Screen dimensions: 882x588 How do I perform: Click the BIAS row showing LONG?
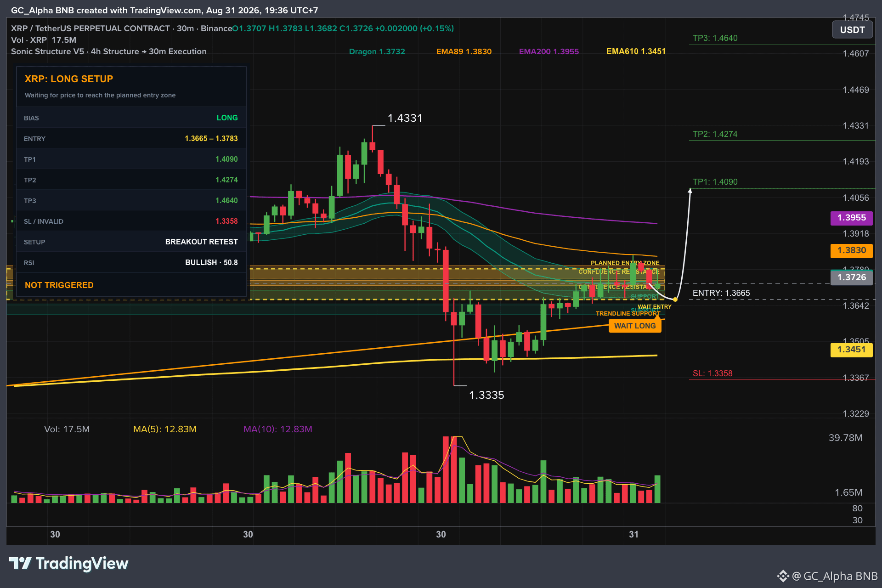131,118
